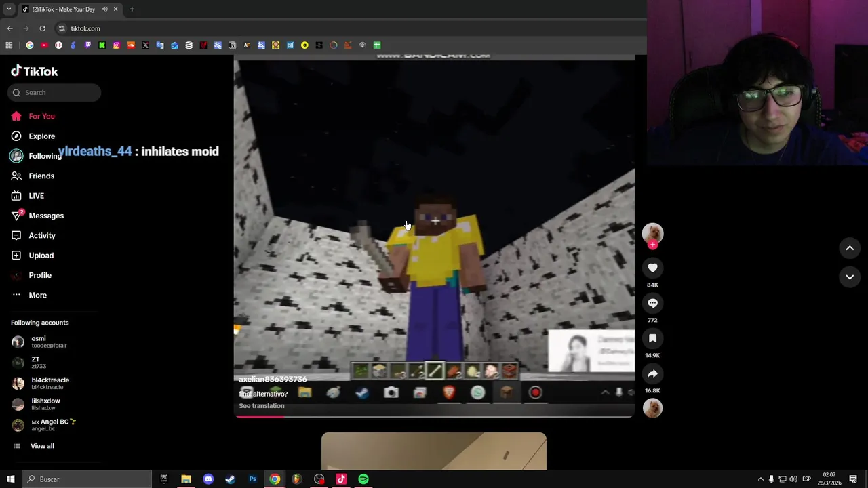Mute the tab via speaker icon
Screen dimensions: 868x488
[104, 9]
